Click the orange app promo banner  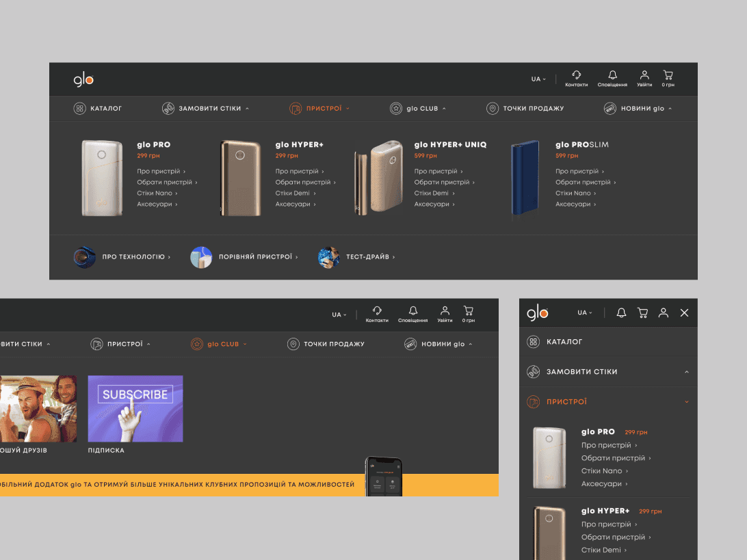(x=249, y=485)
